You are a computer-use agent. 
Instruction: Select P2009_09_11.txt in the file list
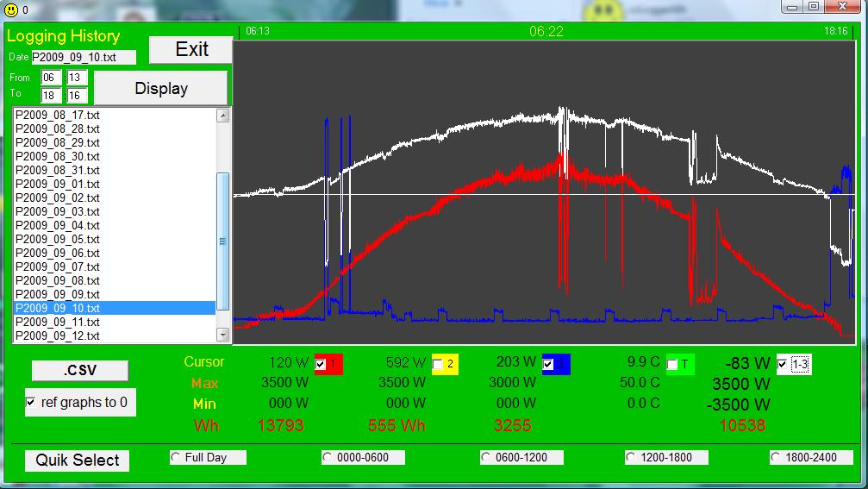(58, 322)
